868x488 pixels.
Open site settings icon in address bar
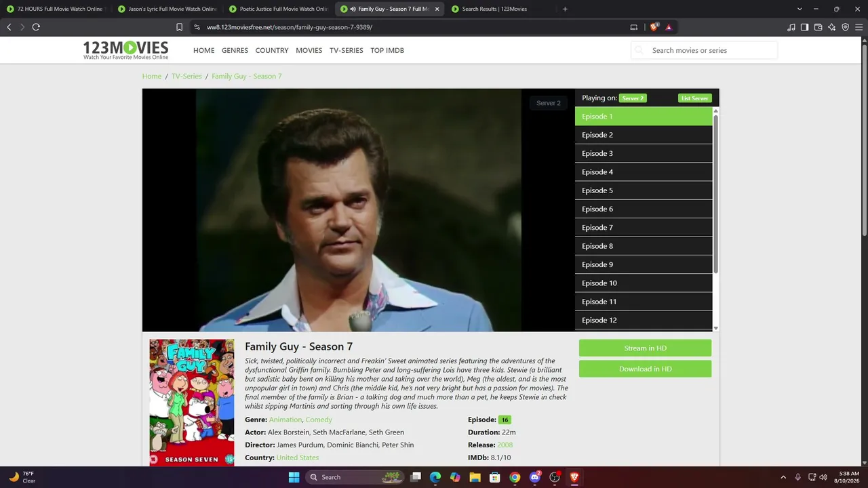[197, 27]
